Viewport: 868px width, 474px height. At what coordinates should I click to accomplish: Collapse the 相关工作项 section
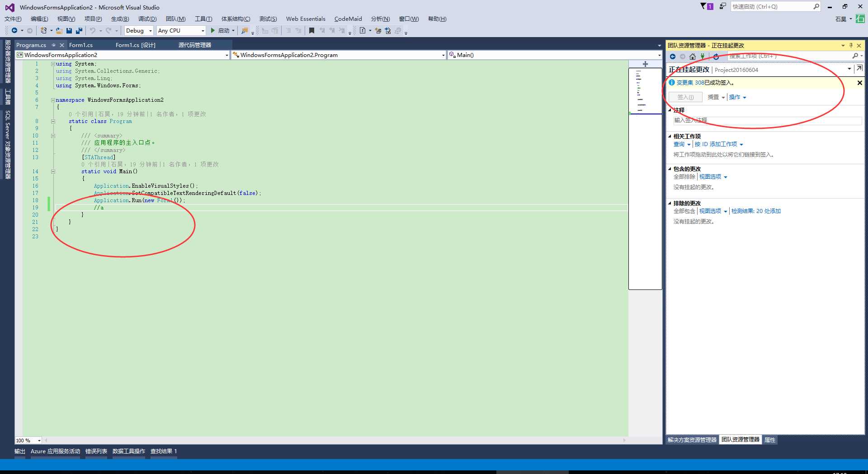pos(670,136)
